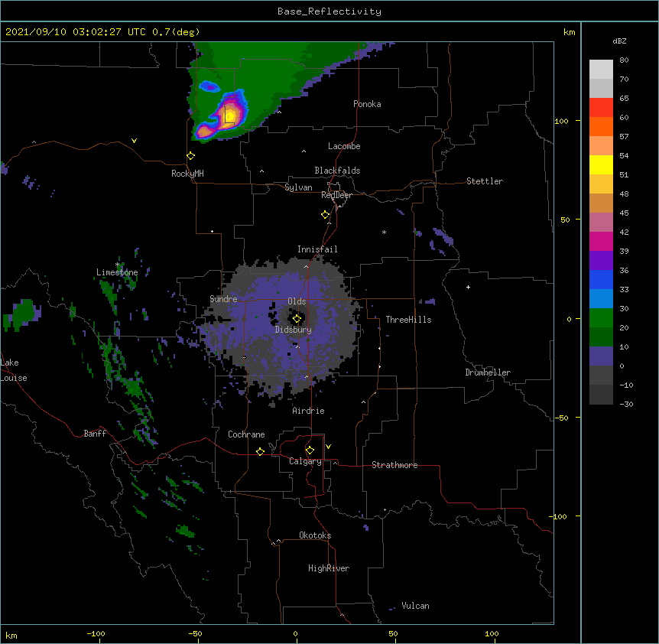
Task: Pick the blue 33-36 dBZ legend swatch
Action: (601, 279)
